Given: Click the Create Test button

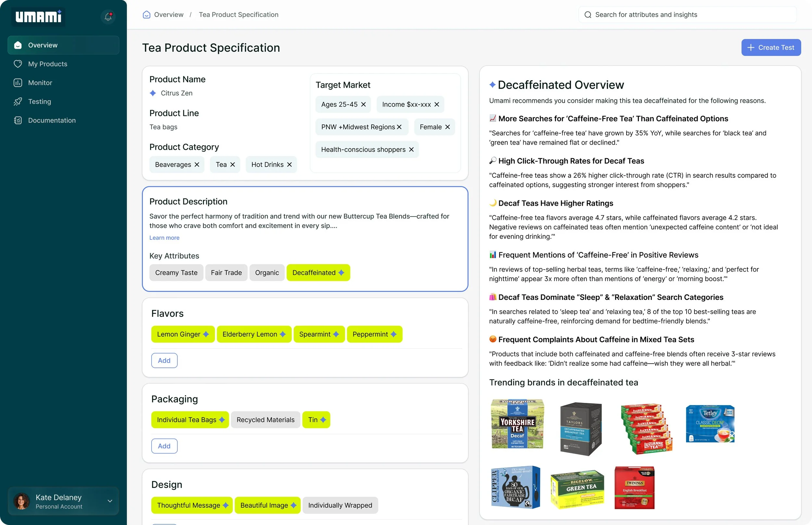Looking at the screenshot, I should point(771,47).
